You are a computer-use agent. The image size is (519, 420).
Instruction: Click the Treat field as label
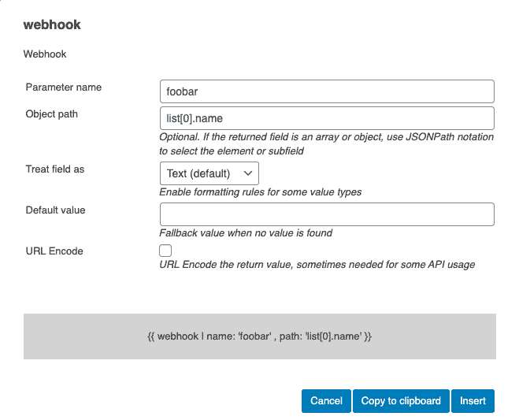pos(55,169)
